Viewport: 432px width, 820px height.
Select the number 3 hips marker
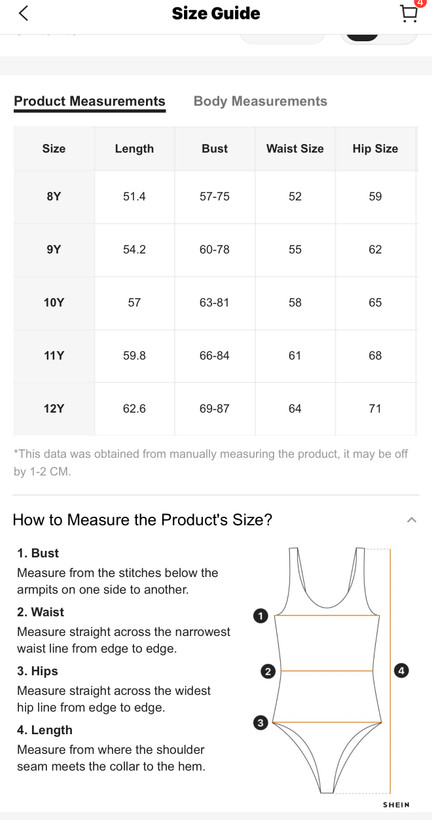click(x=260, y=723)
